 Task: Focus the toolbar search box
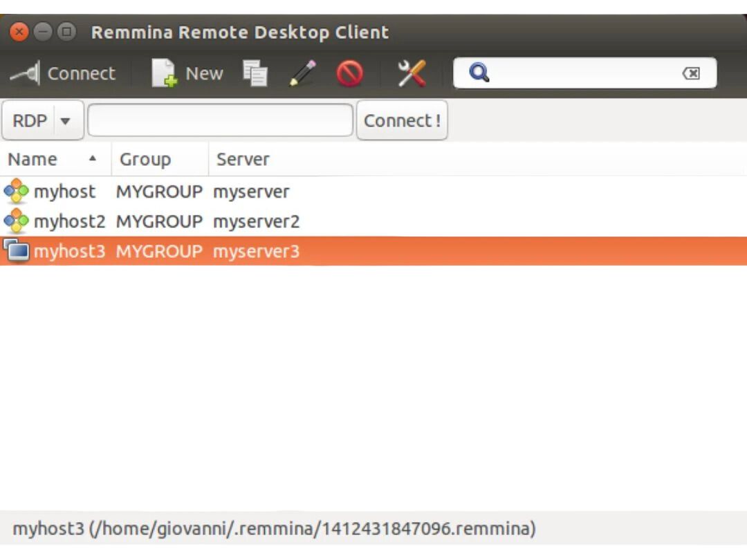click(x=584, y=73)
